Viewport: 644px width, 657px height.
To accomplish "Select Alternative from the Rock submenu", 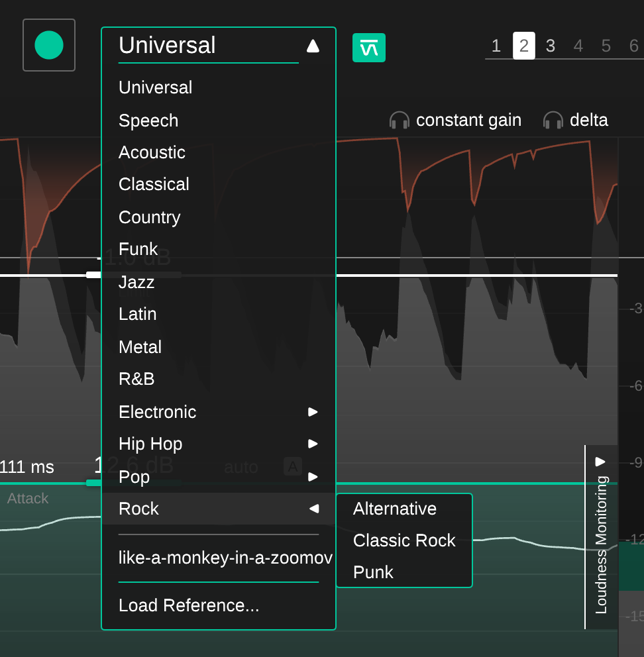I will point(395,509).
